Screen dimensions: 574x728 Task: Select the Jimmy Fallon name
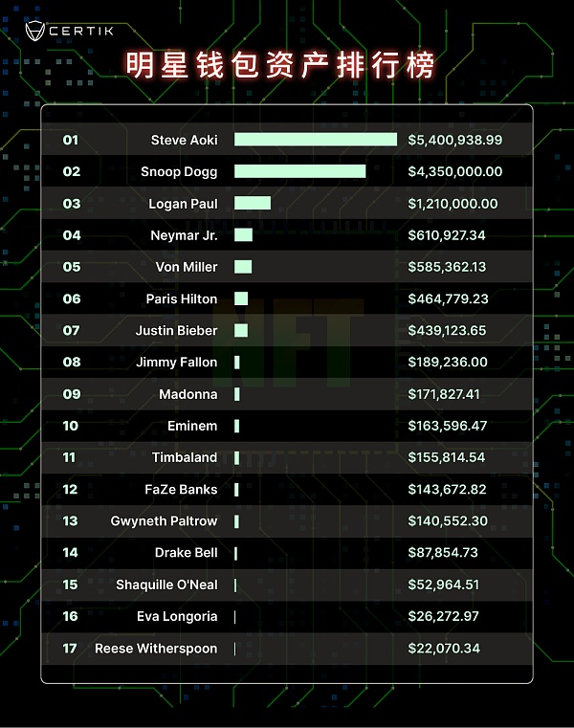click(x=176, y=363)
